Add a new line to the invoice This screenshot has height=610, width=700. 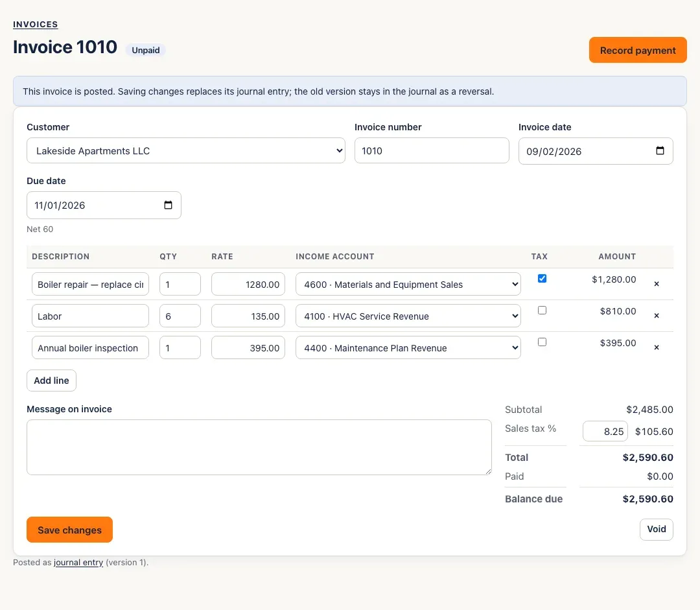(51, 381)
